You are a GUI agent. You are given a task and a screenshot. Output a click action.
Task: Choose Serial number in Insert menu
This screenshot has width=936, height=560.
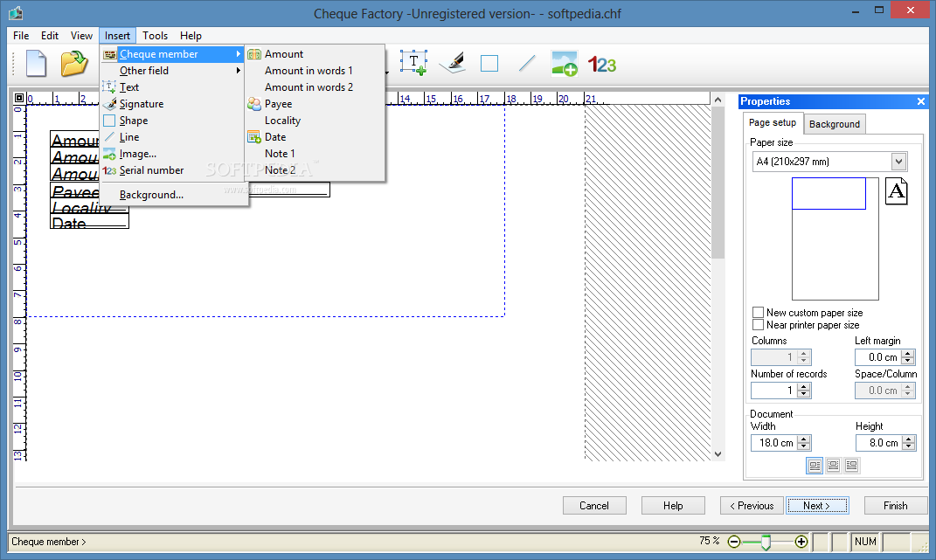click(x=174, y=170)
